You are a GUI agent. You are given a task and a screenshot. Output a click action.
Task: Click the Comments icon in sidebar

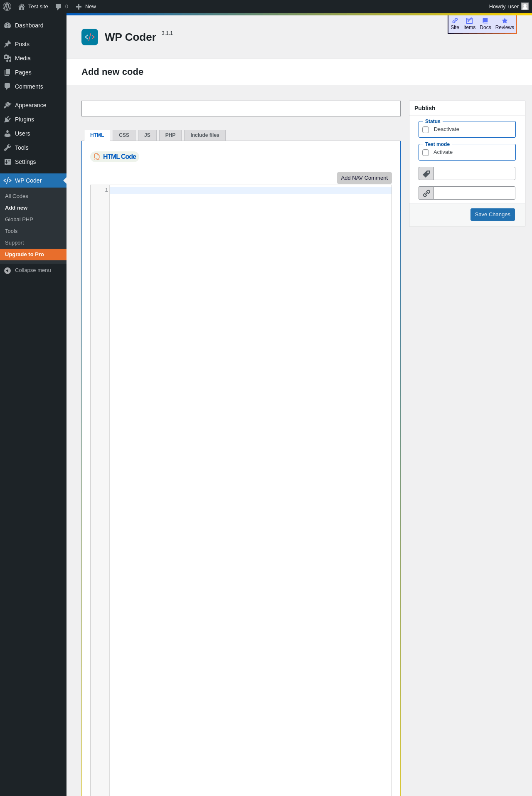[7, 87]
